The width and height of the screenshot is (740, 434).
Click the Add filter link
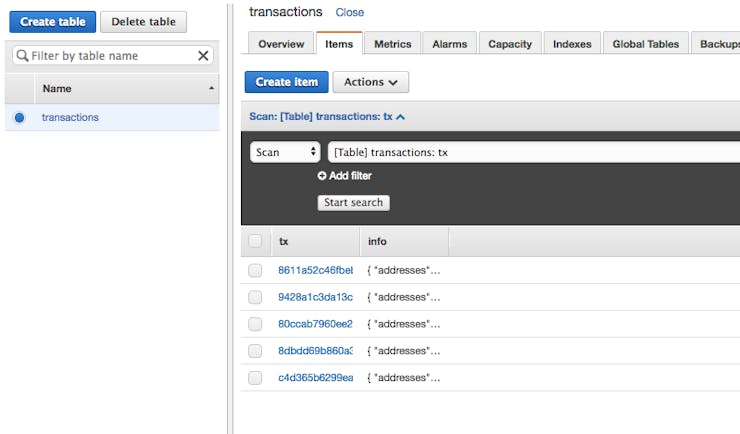[x=350, y=175]
